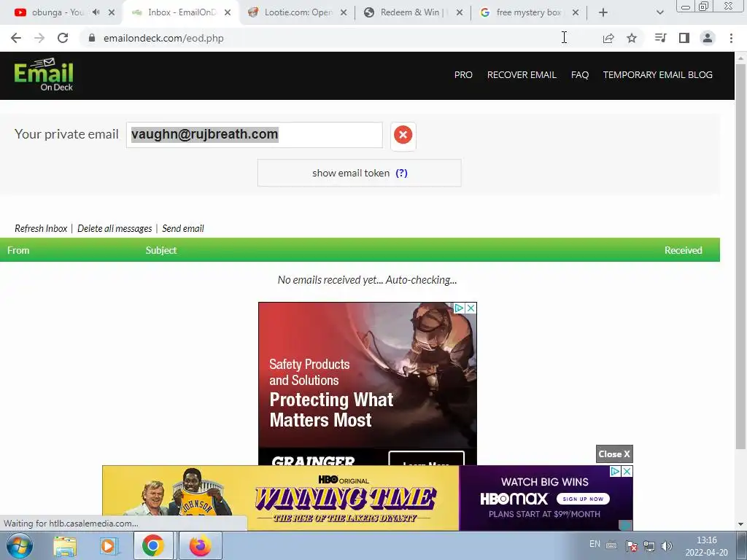The image size is (747, 560).
Task: Go back using browser back arrow
Action: tap(16, 38)
